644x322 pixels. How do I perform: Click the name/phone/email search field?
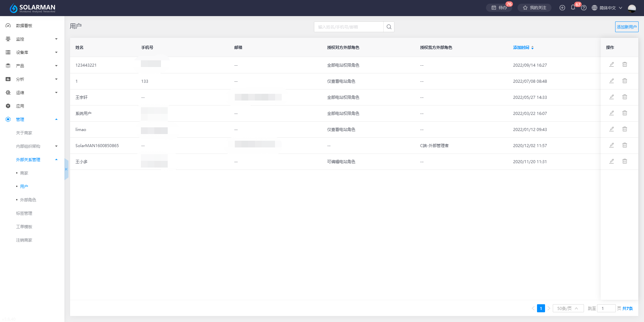point(349,27)
